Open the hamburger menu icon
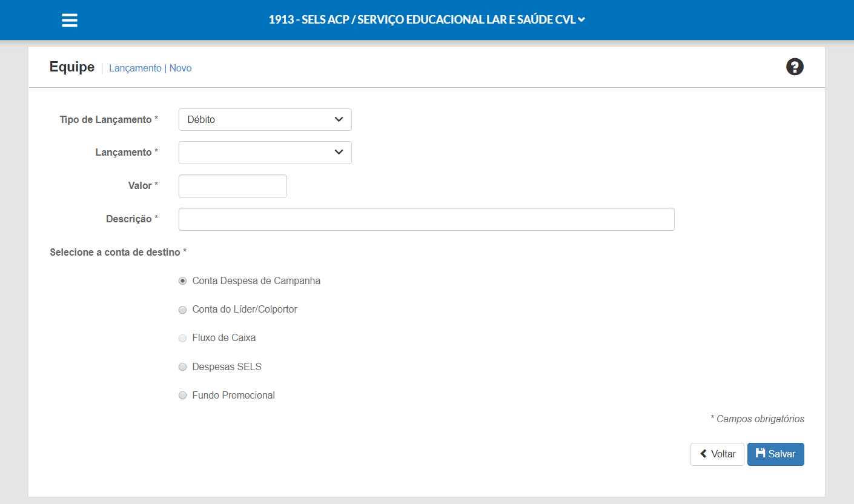Viewport: 854px width, 504px height. pyautogui.click(x=70, y=20)
